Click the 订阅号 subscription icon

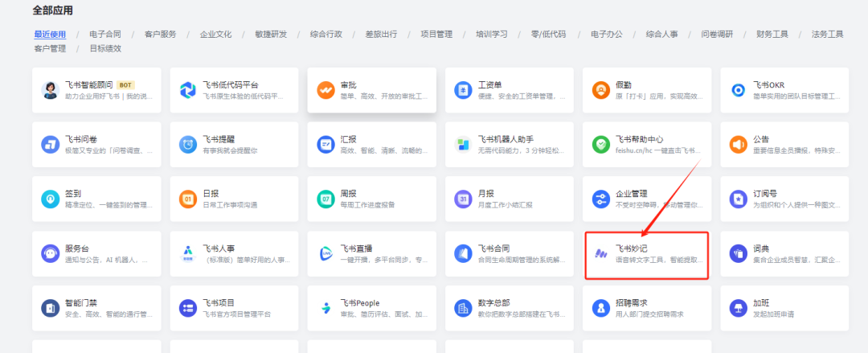click(738, 199)
